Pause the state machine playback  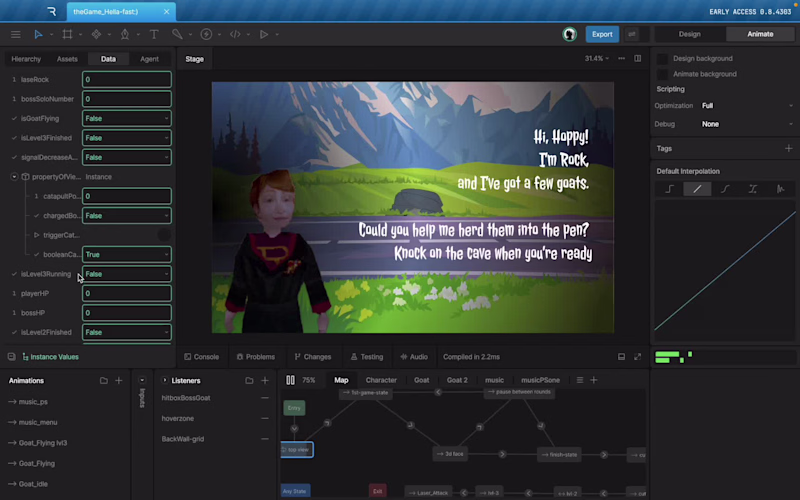tap(290, 380)
